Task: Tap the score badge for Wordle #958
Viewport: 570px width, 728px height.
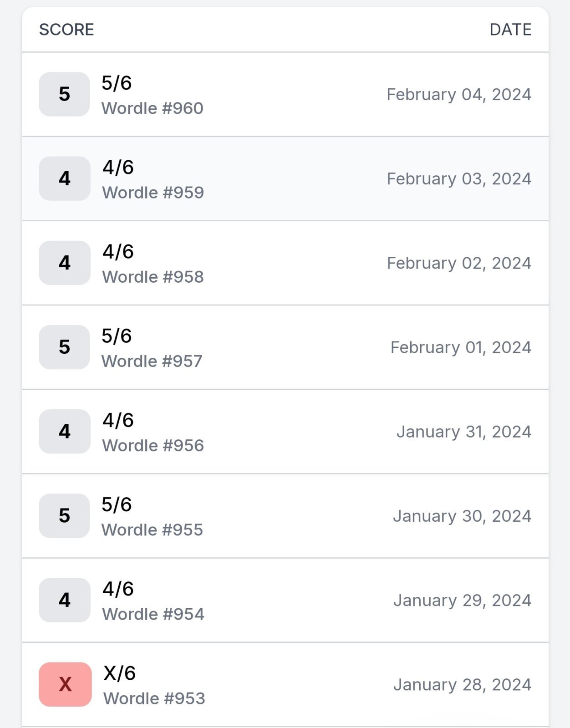Action: tap(64, 263)
